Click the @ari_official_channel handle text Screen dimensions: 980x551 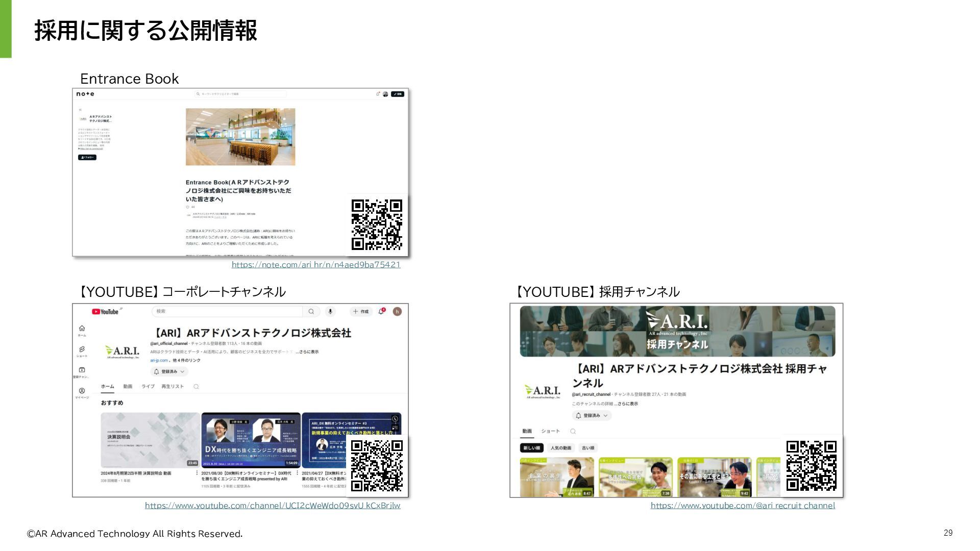pyautogui.click(x=169, y=344)
